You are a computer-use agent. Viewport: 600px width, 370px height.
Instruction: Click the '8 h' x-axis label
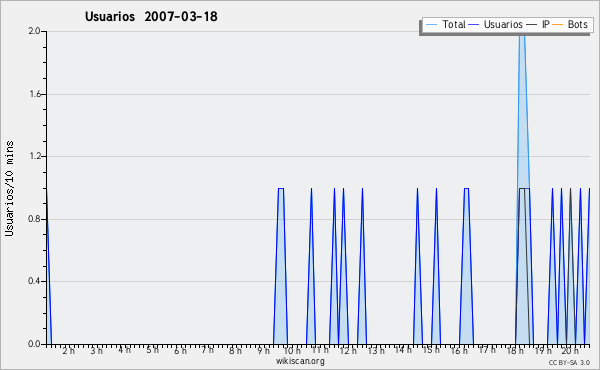235,350
